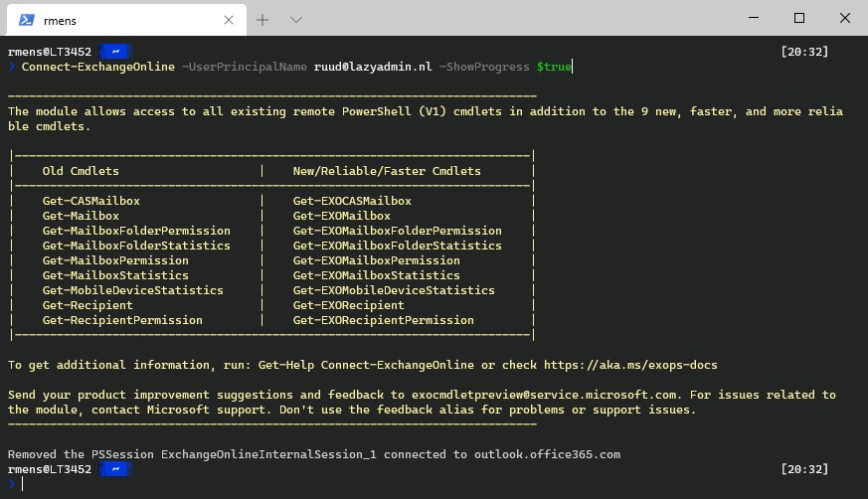Image resolution: width=868 pixels, height=499 pixels.
Task: Click the Old Cmdlets column header
Action: tap(81, 171)
